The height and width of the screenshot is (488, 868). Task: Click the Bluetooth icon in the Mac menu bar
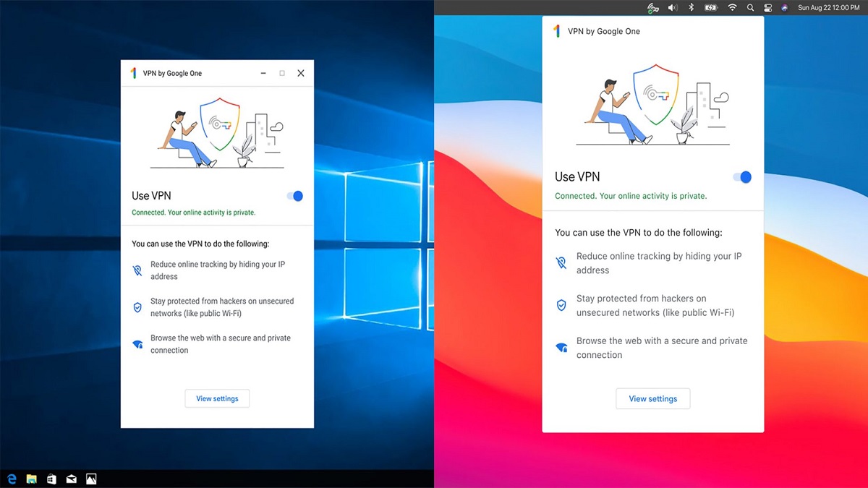[x=692, y=7]
